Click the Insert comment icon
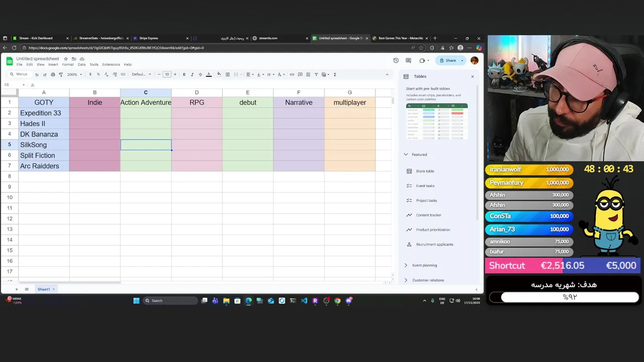The height and width of the screenshot is (362, 644). pos(300,74)
